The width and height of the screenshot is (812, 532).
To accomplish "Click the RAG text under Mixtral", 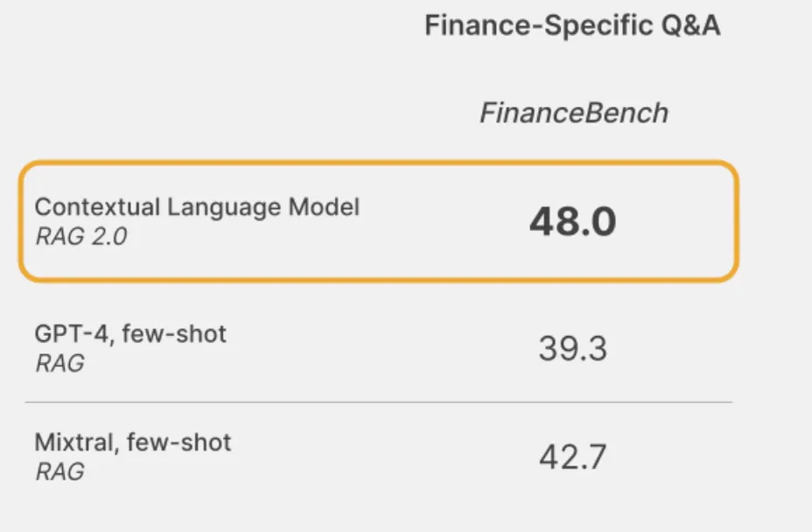I will click(59, 472).
